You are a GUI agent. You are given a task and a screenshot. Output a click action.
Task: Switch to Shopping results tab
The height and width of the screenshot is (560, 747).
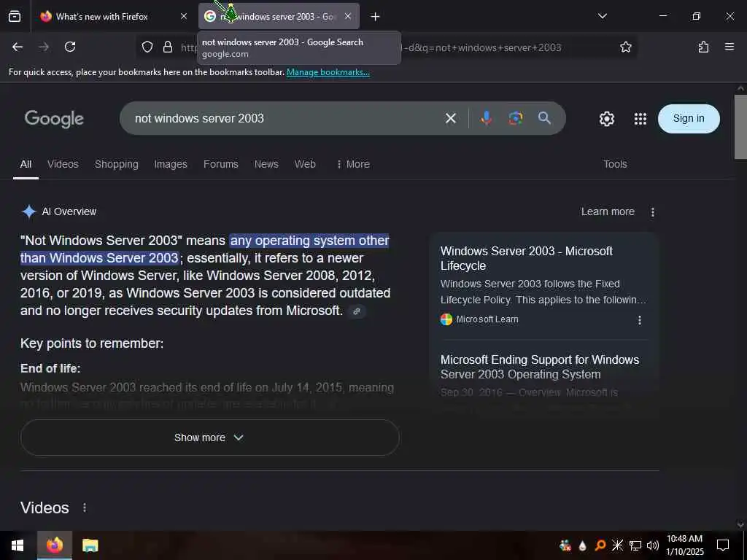point(116,164)
